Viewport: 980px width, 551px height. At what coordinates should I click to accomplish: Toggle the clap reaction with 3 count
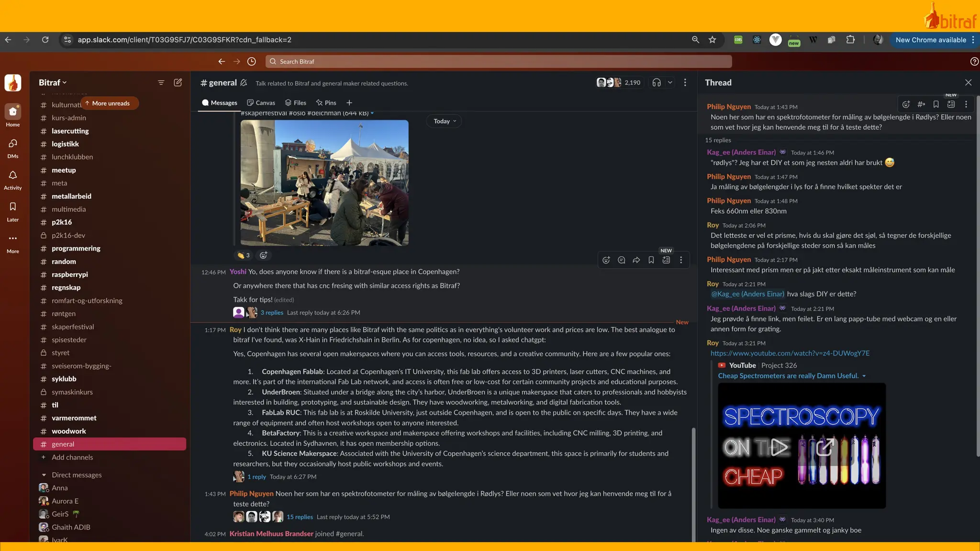click(243, 255)
